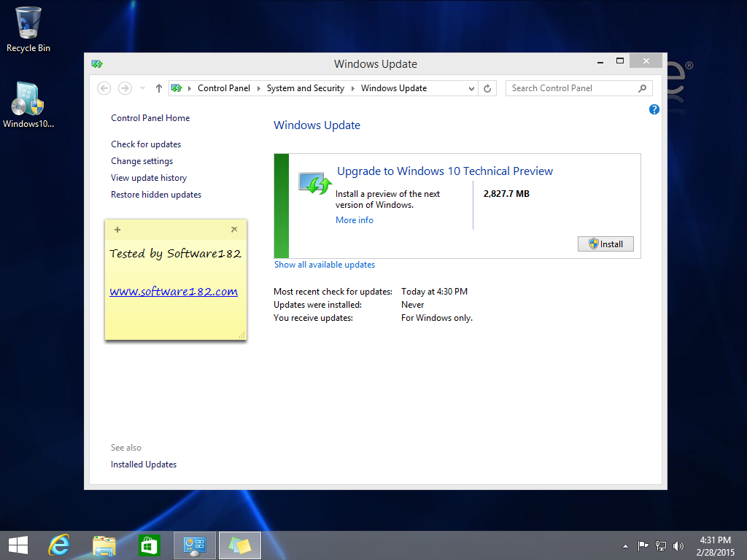Focus the Search Control Panel field
This screenshot has height=560, width=747.
point(578,88)
